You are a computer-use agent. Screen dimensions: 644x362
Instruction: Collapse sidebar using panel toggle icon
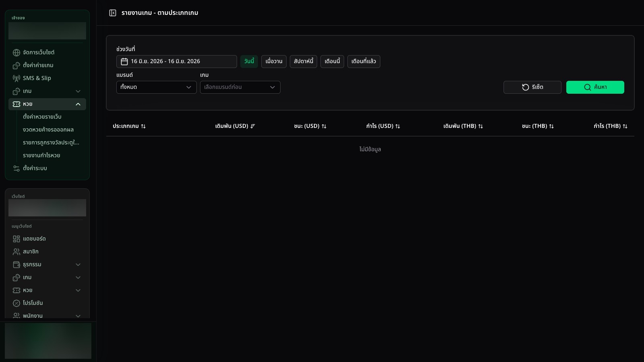coord(113,13)
